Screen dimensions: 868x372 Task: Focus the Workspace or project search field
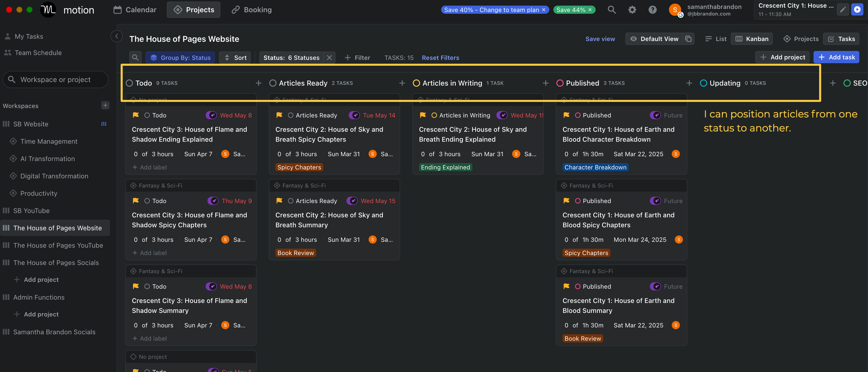tap(55, 79)
